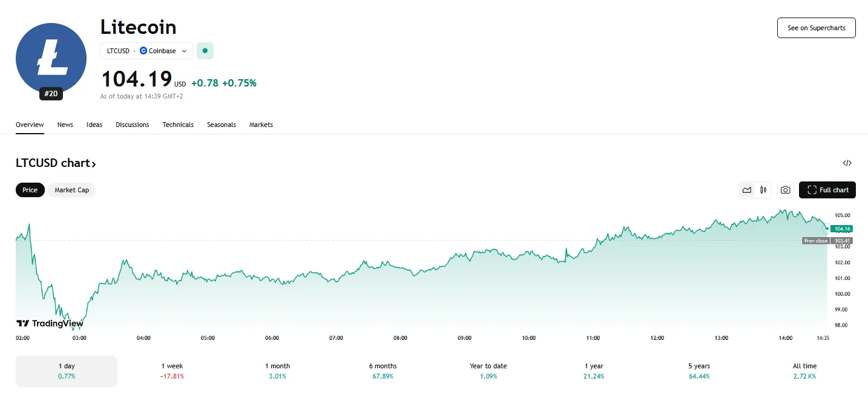
Task: Click the #20 rank badge
Action: (x=51, y=94)
